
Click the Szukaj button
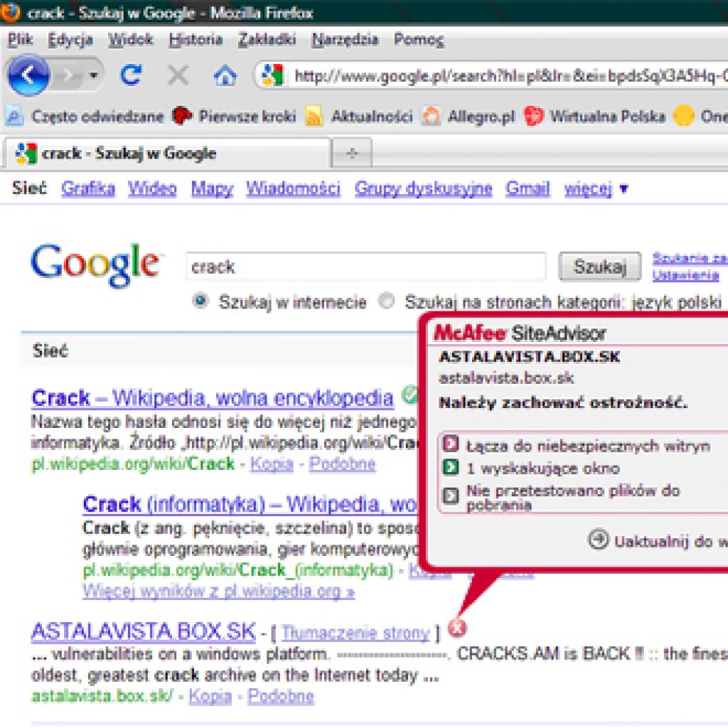point(599,267)
